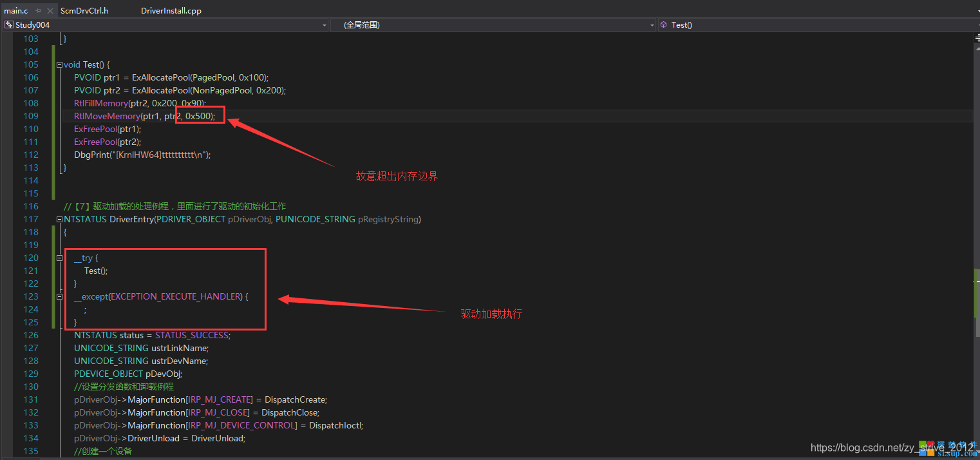Click the PUNICODE_STRING parameter type
The image size is (980, 460).
(x=316, y=219)
